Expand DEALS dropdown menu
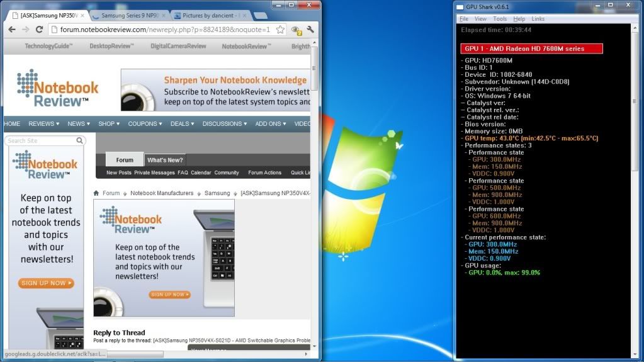Viewport: 644px width, 362px height. pyautogui.click(x=182, y=123)
